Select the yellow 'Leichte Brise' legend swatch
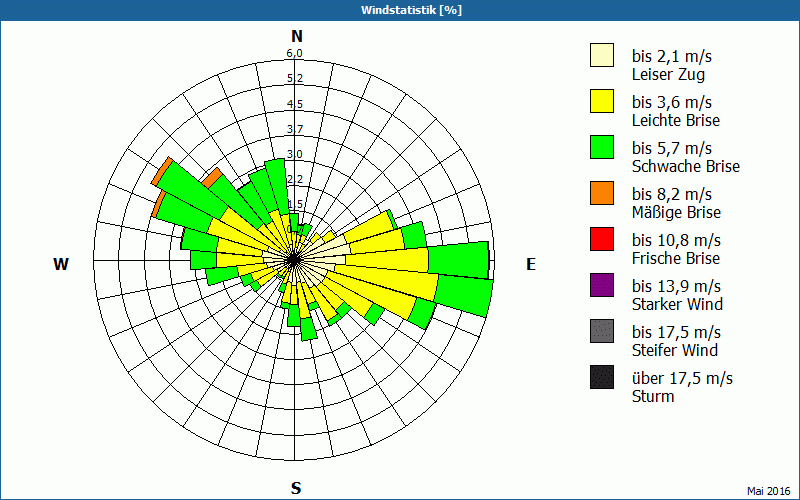 [x=602, y=102]
